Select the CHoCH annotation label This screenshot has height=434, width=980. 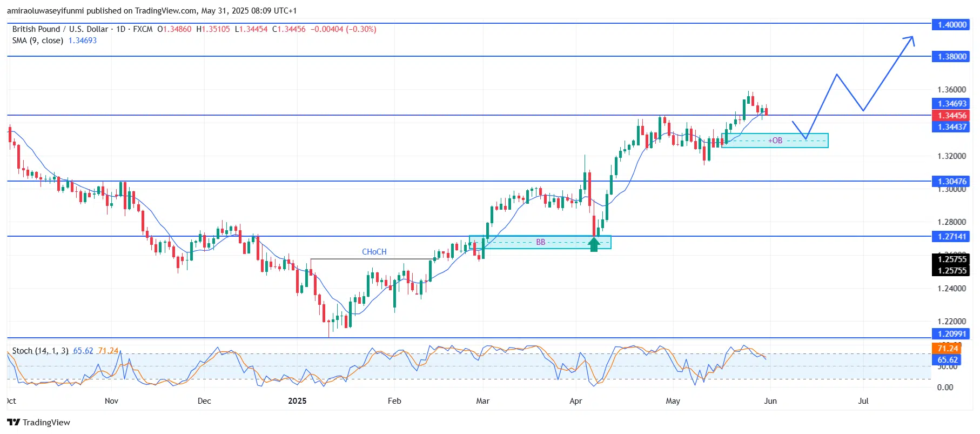click(x=374, y=252)
